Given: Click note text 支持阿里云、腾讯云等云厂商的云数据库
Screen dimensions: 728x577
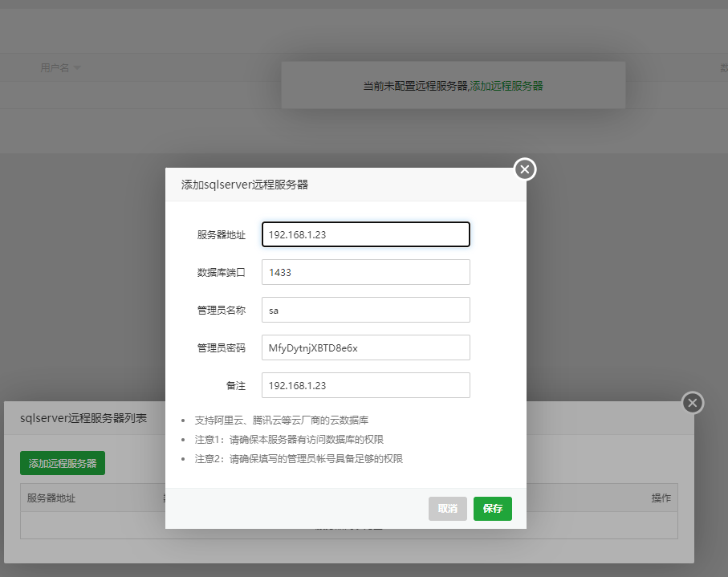Looking at the screenshot, I should click(282, 421).
